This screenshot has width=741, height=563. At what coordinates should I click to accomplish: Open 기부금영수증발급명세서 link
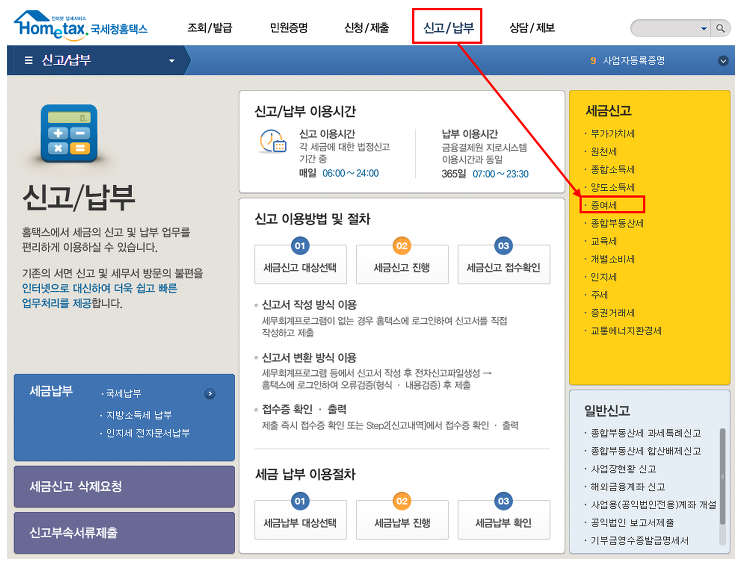coord(639,541)
